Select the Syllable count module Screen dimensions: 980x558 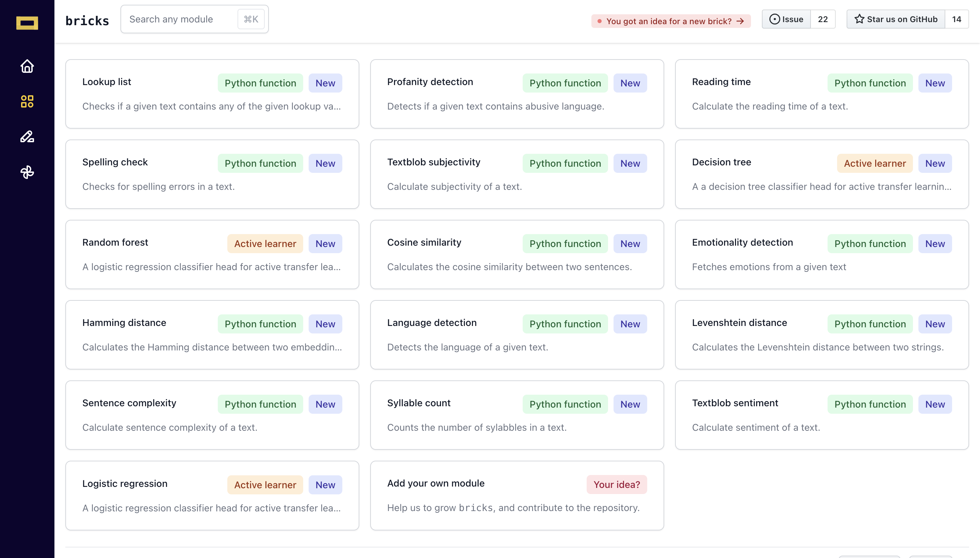pyautogui.click(x=517, y=415)
